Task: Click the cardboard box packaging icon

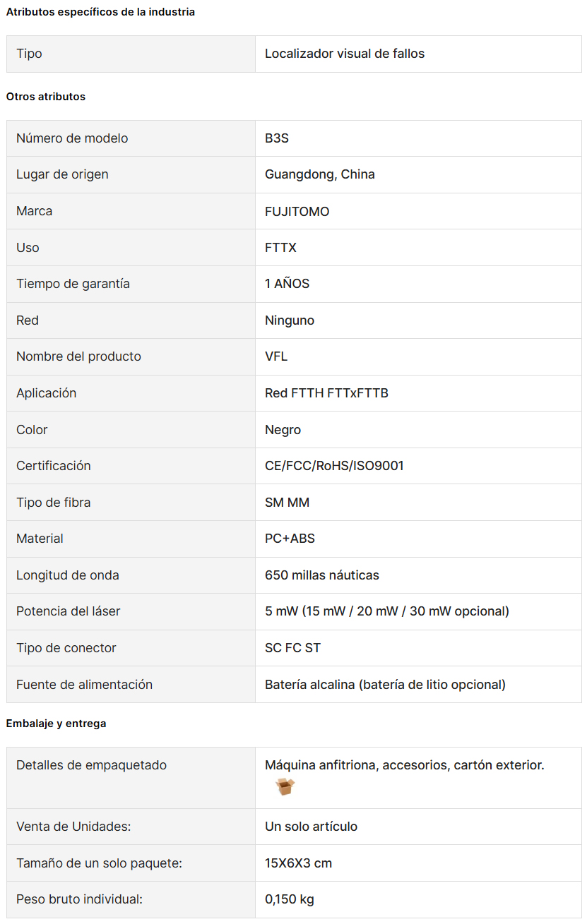Action: pos(285,786)
